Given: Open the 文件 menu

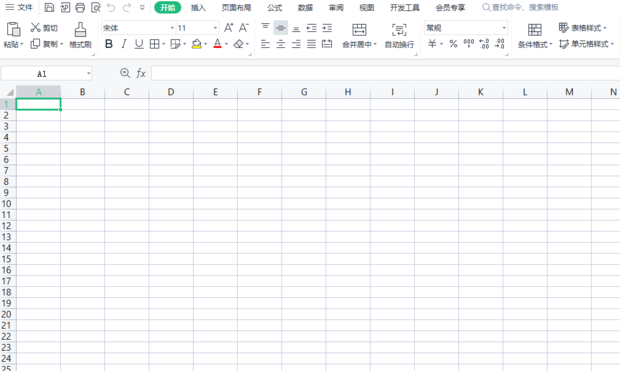Looking at the screenshot, I should 19,7.
